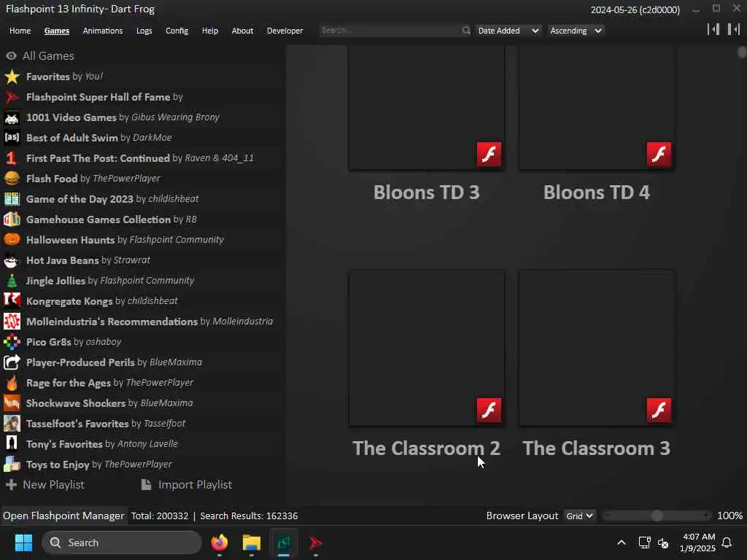The height and width of the screenshot is (560, 747).
Task: Click the Bloons TD 4 title
Action: click(x=597, y=192)
